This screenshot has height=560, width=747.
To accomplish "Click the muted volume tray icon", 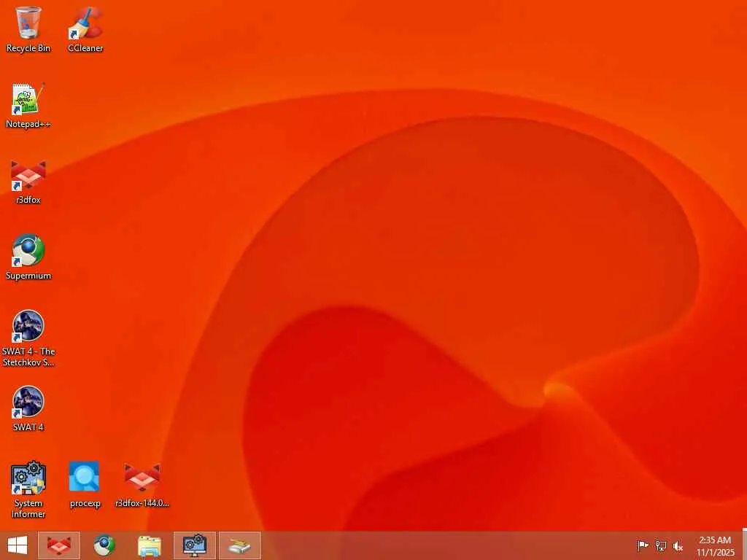I will coord(678,545).
